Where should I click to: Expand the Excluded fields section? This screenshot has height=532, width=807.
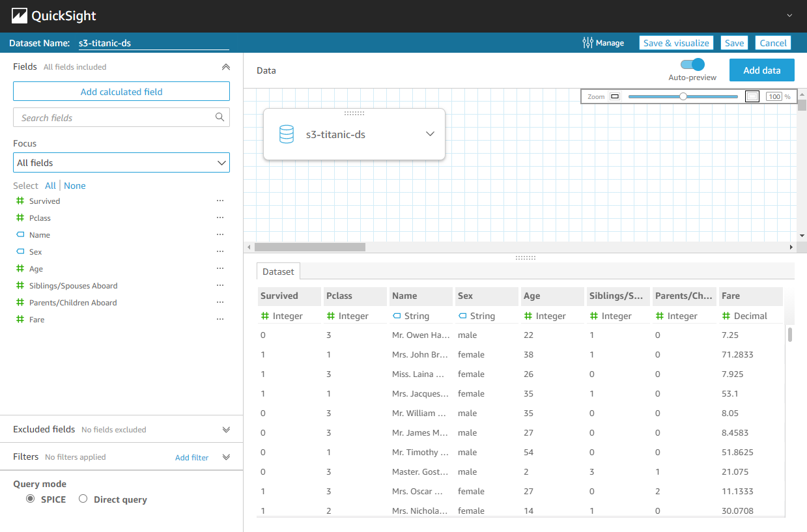click(226, 430)
